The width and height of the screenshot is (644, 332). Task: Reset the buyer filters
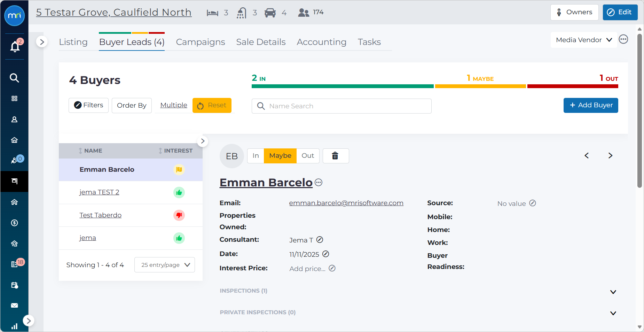[x=212, y=105]
